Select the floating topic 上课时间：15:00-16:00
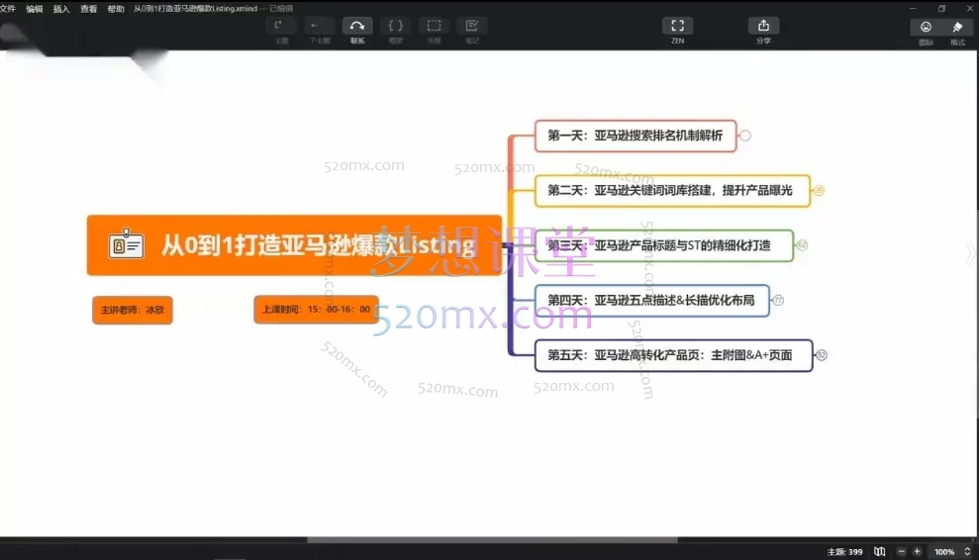 point(316,309)
